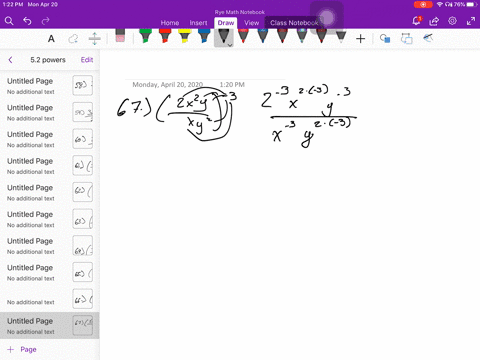480x360 pixels.
Task: Select the galaxy-patterned pen
Action: (302, 36)
